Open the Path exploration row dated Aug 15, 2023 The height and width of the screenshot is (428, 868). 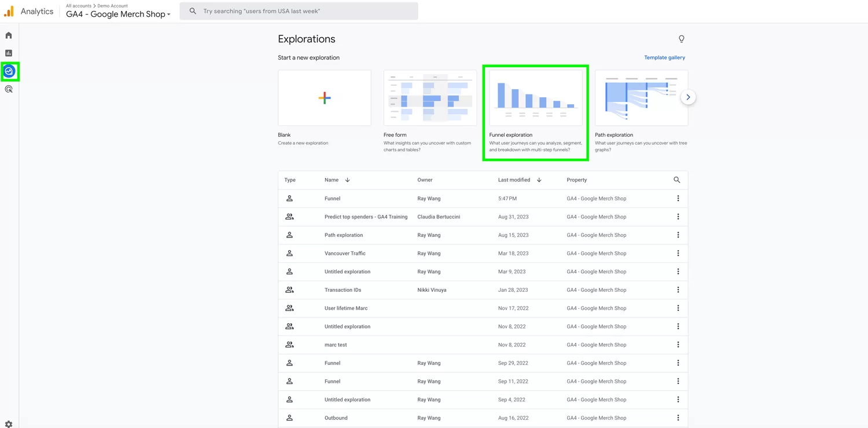click(x=344, y=235)
